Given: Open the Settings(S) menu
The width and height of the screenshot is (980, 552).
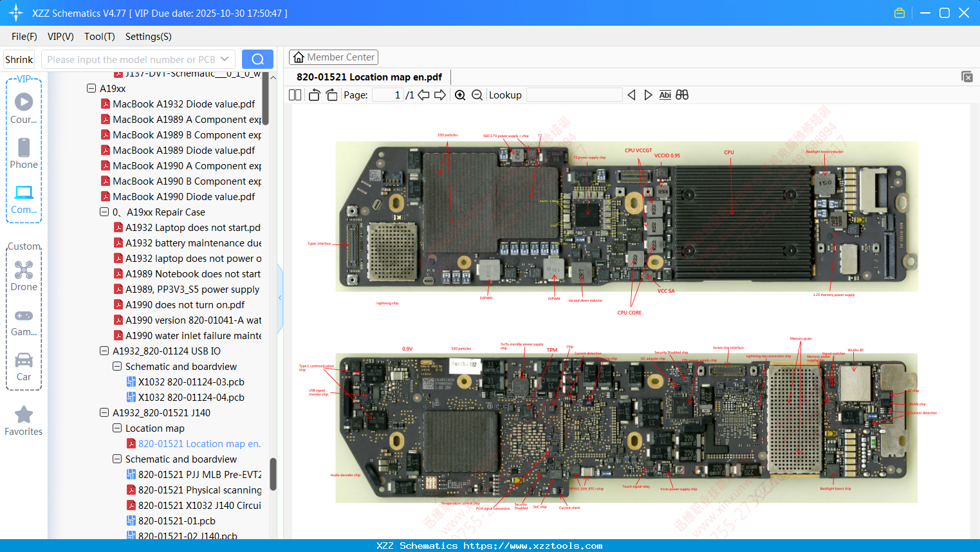Looking at the screenshot, I should (149, 37).
